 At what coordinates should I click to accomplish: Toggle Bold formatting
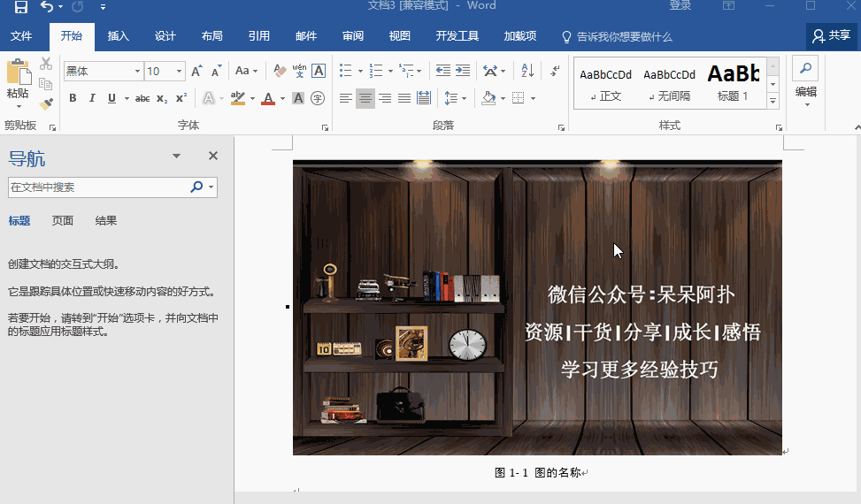73,98
